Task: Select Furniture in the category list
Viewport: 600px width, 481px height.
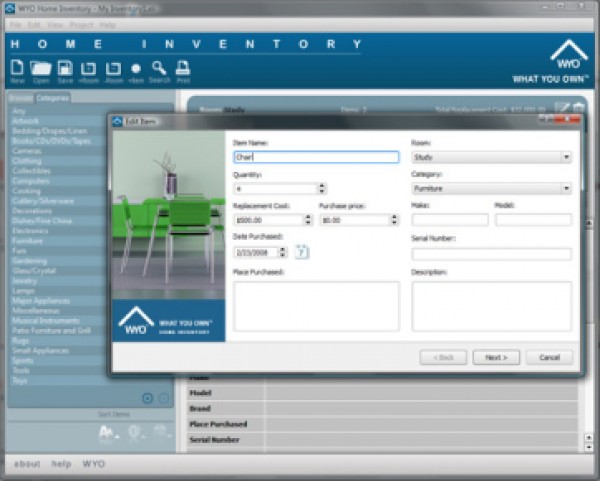Action: [x=28, y=241]
